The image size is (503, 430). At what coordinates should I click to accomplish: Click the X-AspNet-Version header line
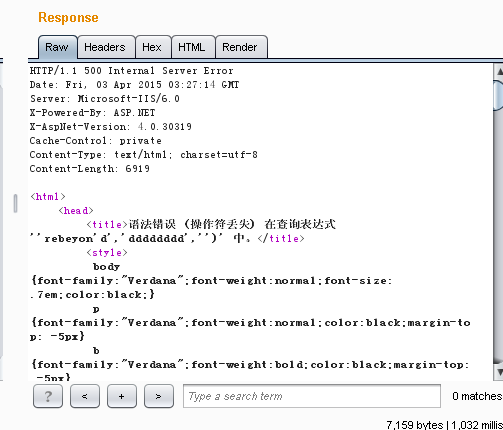[111, 127]
